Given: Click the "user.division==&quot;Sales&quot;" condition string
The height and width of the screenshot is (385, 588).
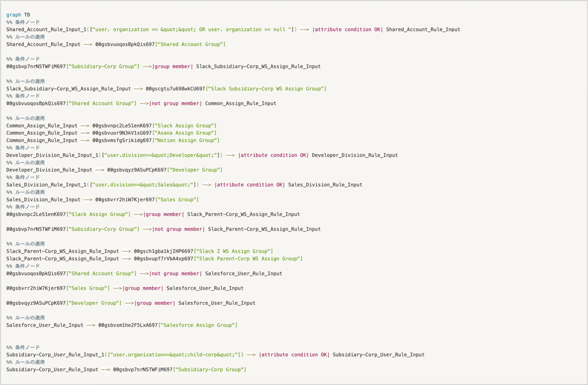Looking at the screenshot, I should point(145,185).
